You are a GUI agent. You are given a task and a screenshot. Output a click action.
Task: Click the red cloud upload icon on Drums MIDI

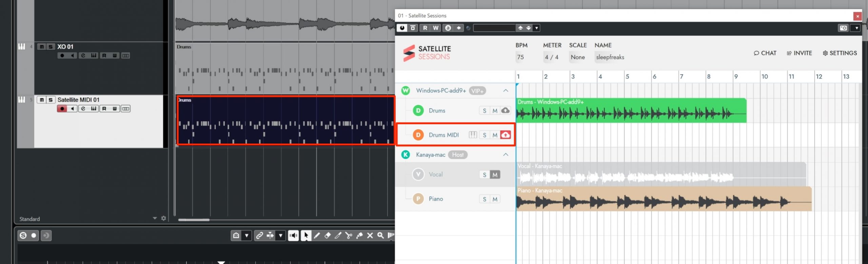pos(505,135)
